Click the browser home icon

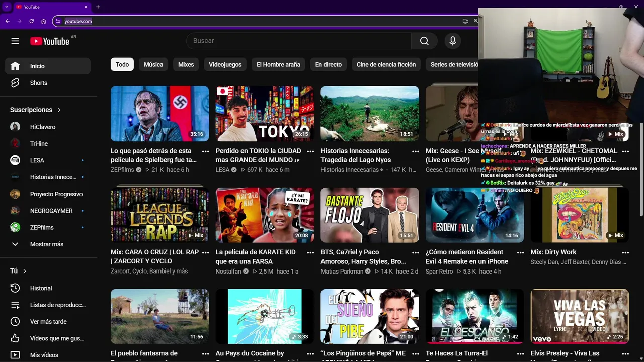43,21
